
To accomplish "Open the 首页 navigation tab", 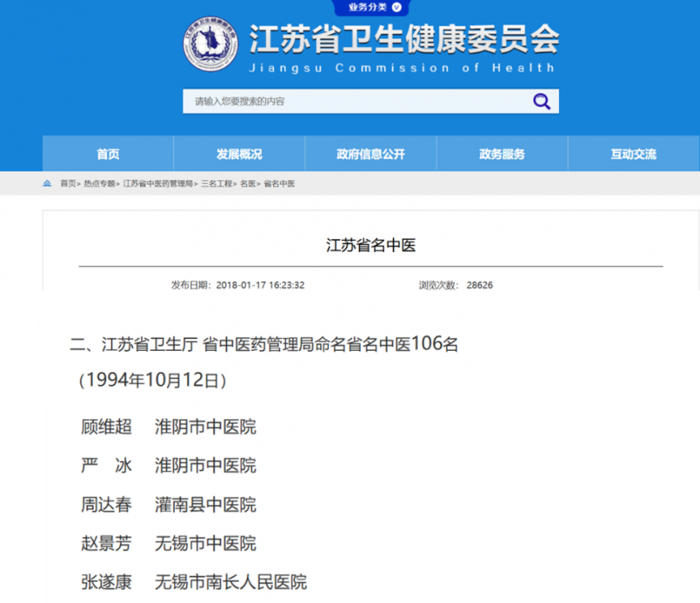I will [x=108, y=154].
